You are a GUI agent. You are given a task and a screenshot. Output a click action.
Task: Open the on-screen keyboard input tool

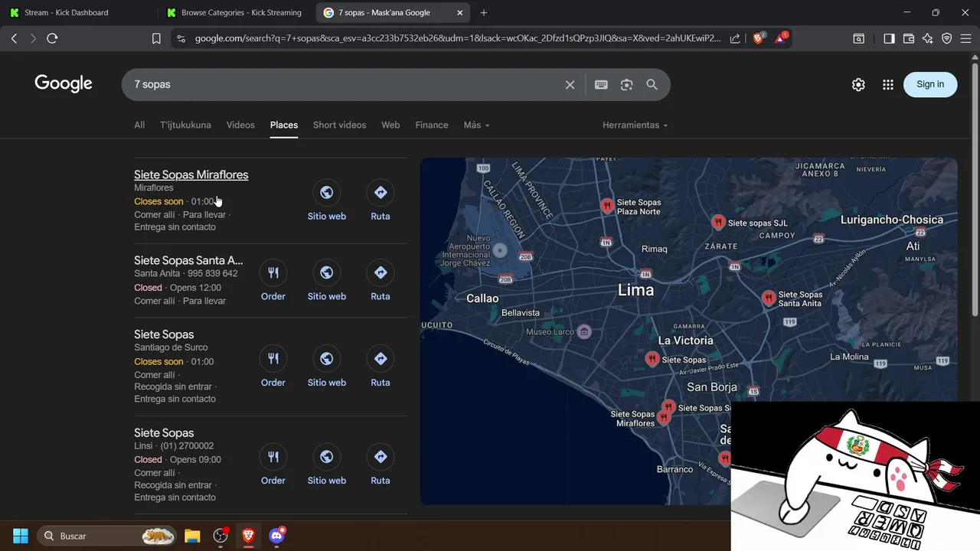[x=601, y=85]
